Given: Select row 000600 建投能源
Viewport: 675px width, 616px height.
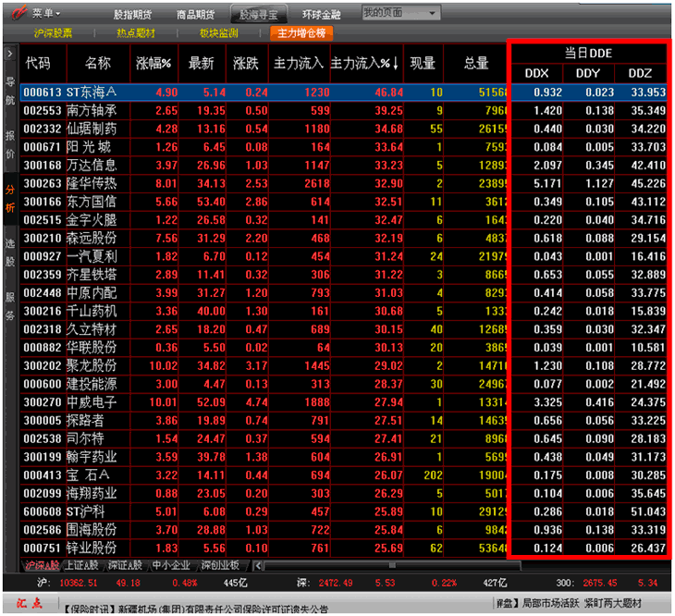Looking at the screenshot, I should tap(344, 384).
